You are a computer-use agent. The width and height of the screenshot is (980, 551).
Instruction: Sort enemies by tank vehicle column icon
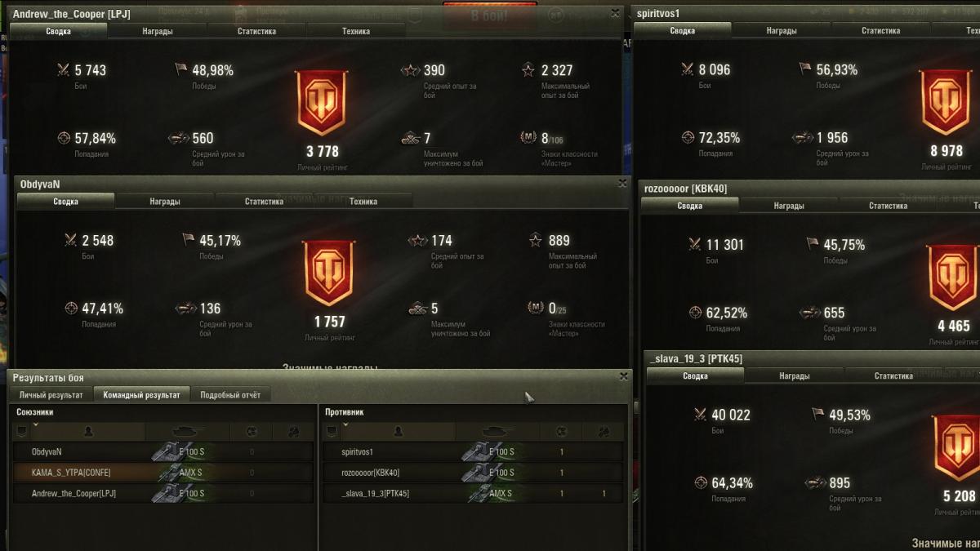point(497,431)
